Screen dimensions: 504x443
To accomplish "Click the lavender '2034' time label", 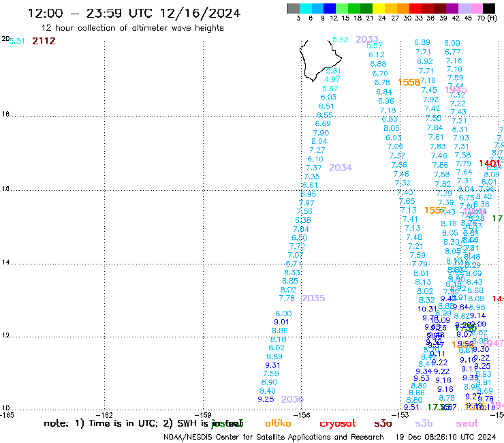I will [341, 168].
